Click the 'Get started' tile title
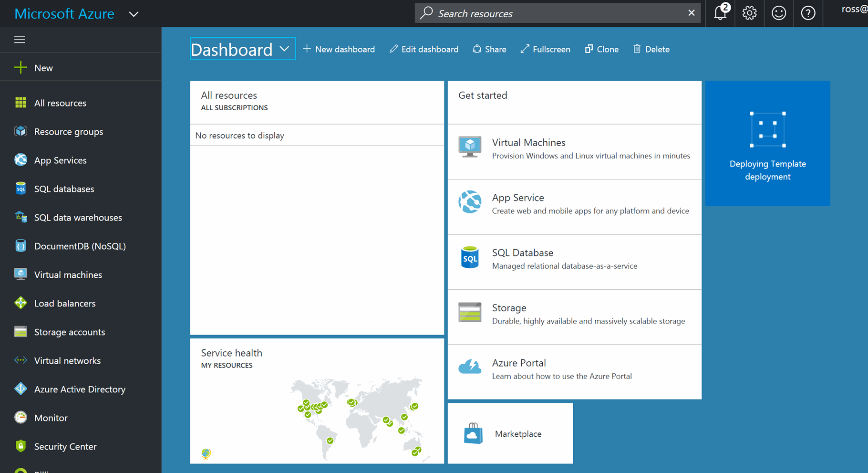 pyautogui.click(x=483, y=95)
